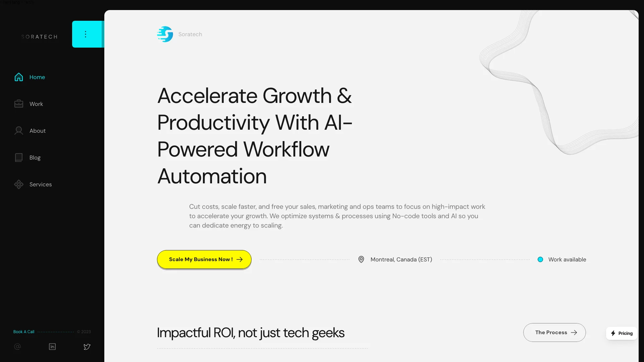Select the Work sidebar icon

(18, 104)
